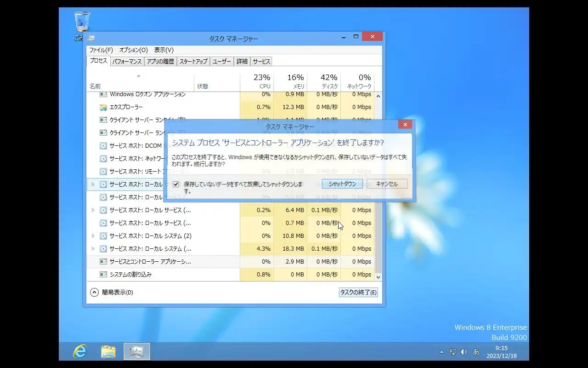Switch to the スタートアップ tab
This screenshot has height=368, width=588.
coord(193,61)
